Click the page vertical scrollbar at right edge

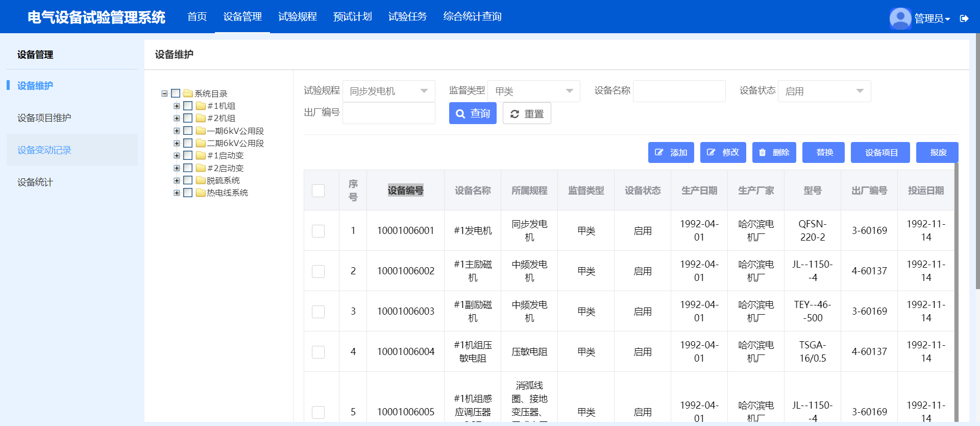(977, 161)
